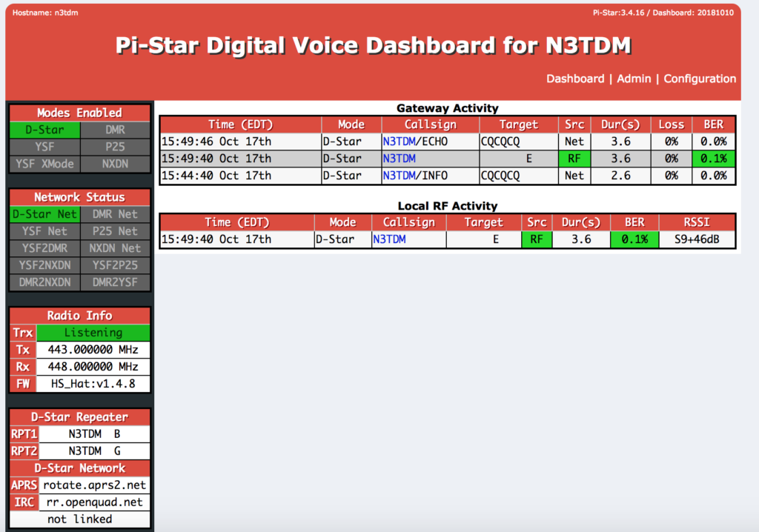Viewport: 759px width, 532px height.
Task: Open the Dashboard navigation link
Action: (575, 79)
